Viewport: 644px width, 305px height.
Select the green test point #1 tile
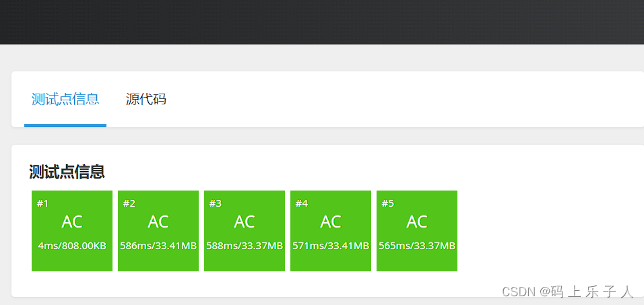pyautogui.click(x=72, y=231)
